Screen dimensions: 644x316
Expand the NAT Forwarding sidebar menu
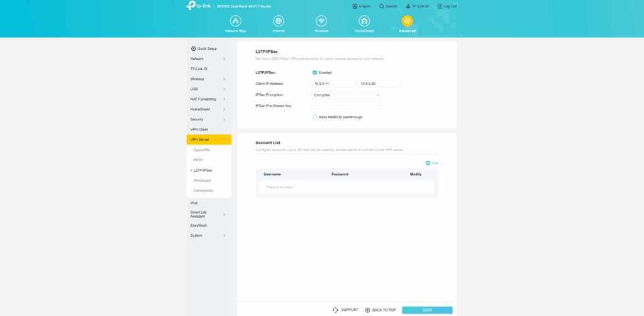209,99
